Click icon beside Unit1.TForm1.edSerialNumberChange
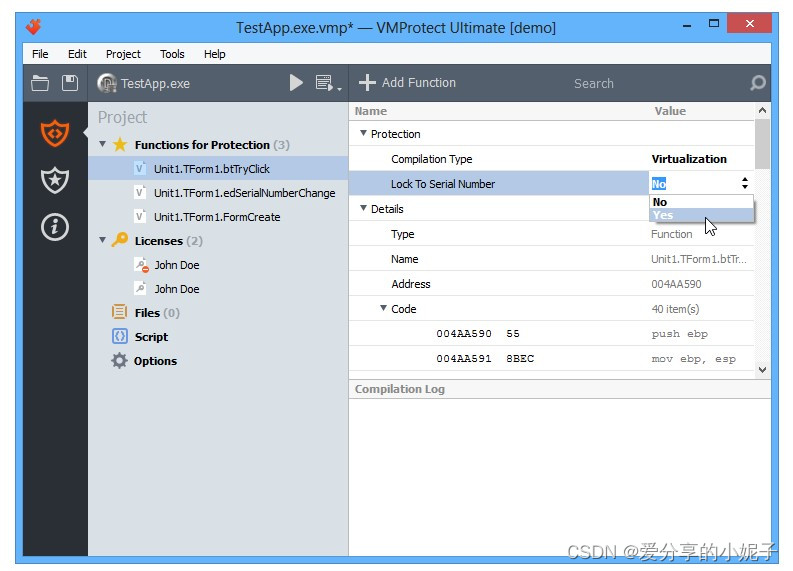Screen dimensions: 793x571 [140, 192]
